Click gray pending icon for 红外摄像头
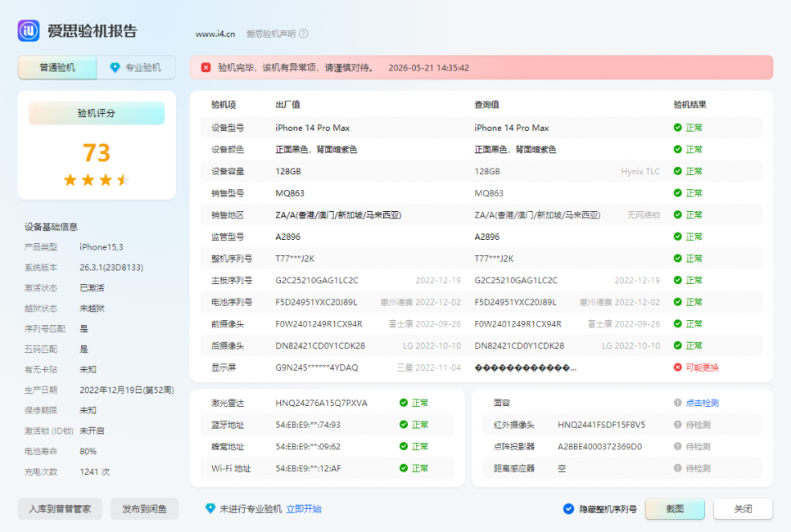Image resolution: width=791 pixels, height=532 pixels. (x=677, y=425)
